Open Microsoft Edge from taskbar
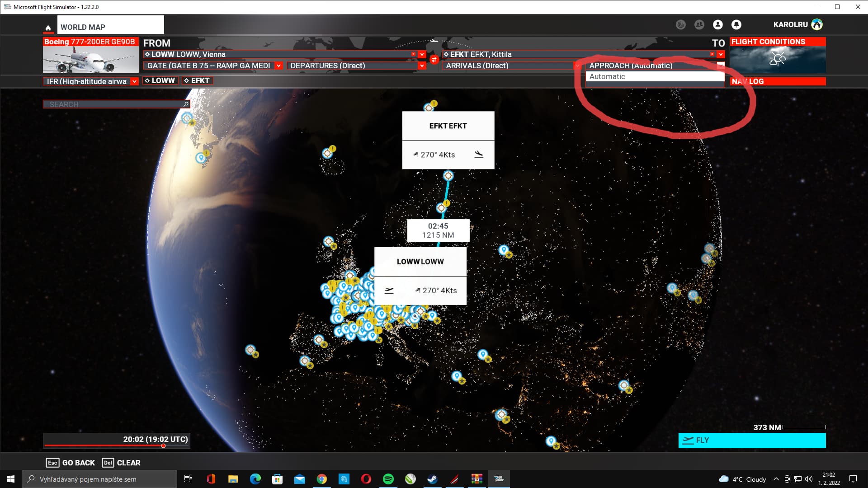The image size is (868, 488). pos(255,479)
